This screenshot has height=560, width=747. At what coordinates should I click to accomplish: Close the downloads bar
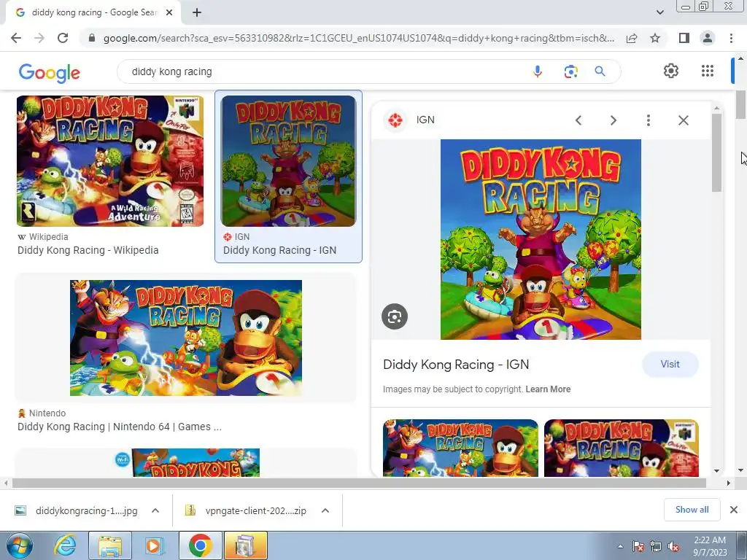point(734,510)
